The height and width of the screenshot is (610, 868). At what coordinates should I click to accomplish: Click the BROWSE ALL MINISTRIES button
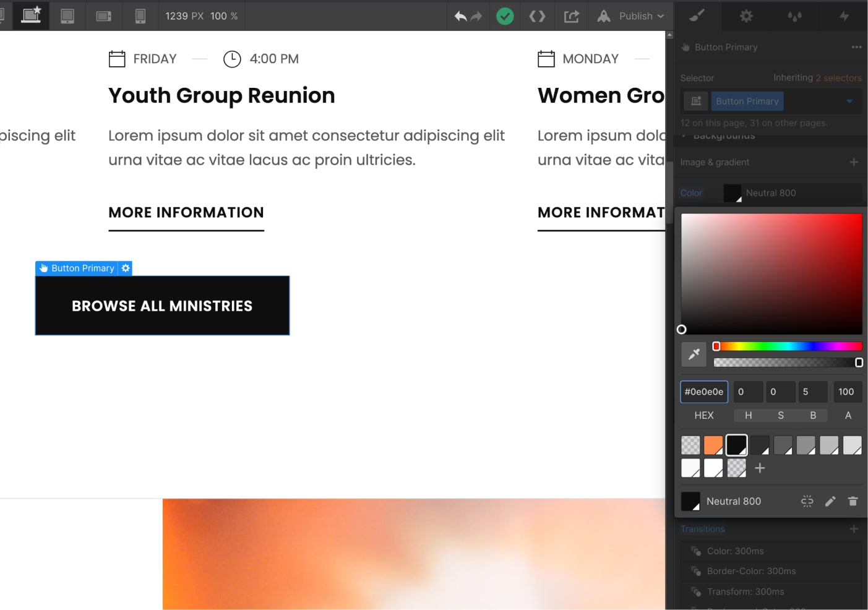coord(162,305)
